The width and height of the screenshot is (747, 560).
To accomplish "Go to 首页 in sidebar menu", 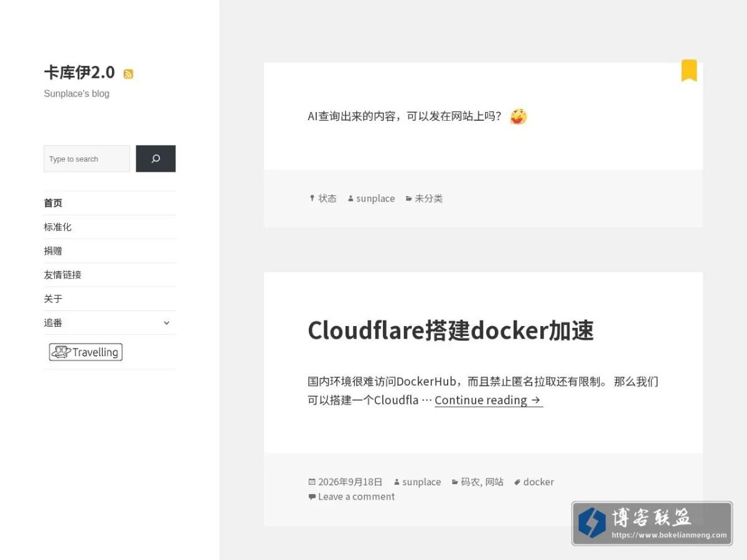I will pos(53,203).
